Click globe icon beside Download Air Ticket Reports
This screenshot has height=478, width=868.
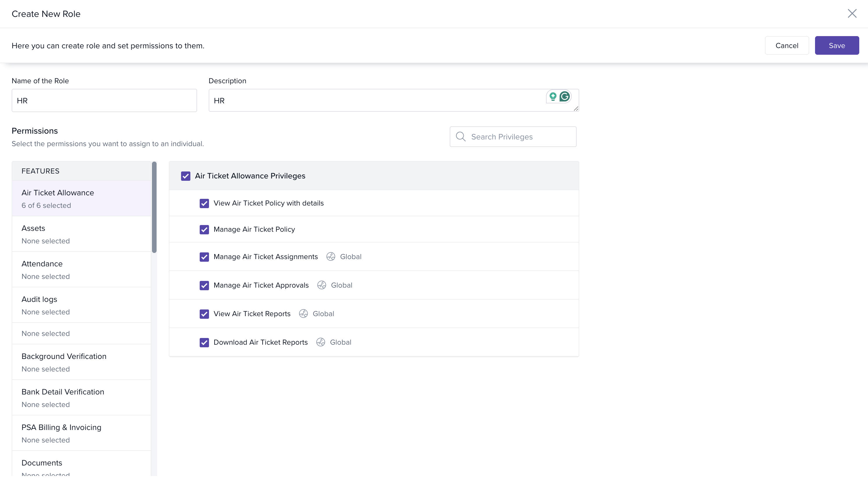click(320, 342)
